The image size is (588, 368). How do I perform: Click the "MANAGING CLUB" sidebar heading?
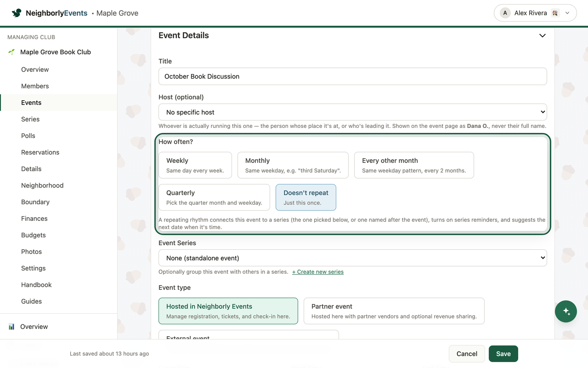tap(31, 37)
